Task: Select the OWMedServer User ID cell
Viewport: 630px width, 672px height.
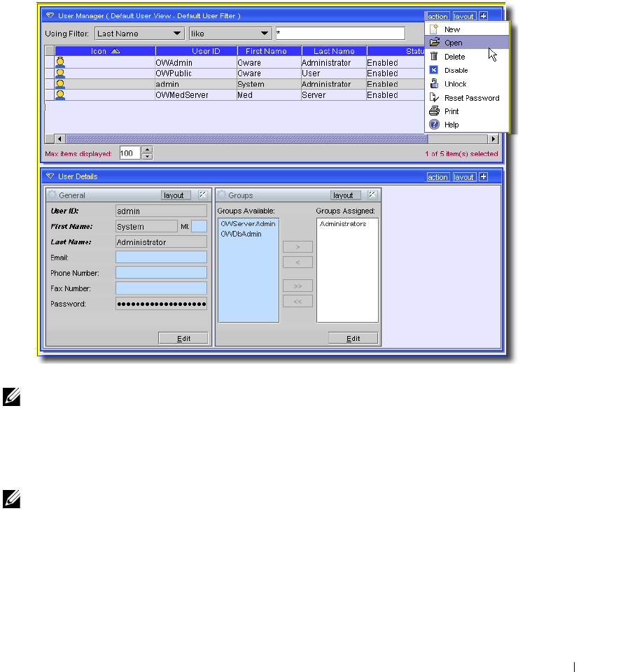Action: pos(196,94)
